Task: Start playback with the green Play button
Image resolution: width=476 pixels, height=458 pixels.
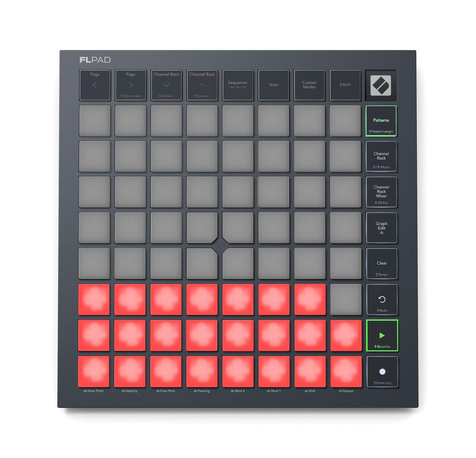Action: pos(382,335)
